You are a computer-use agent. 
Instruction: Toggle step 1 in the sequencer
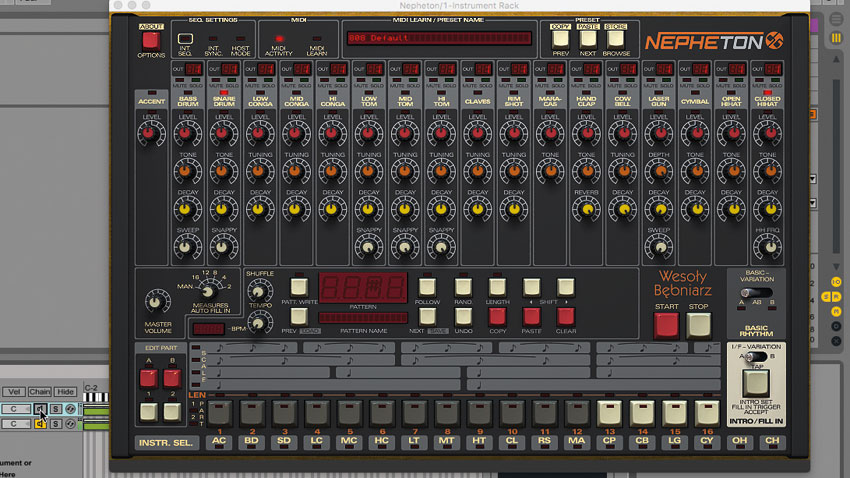(220, 414)
